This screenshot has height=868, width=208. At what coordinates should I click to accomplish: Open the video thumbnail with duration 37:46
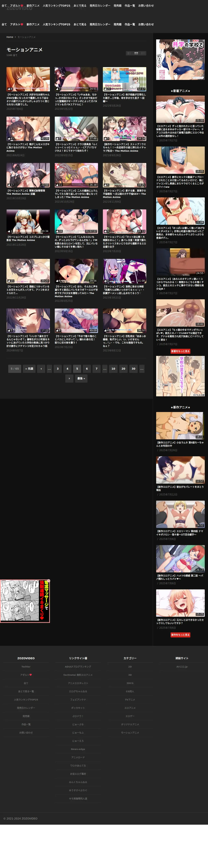76,129
